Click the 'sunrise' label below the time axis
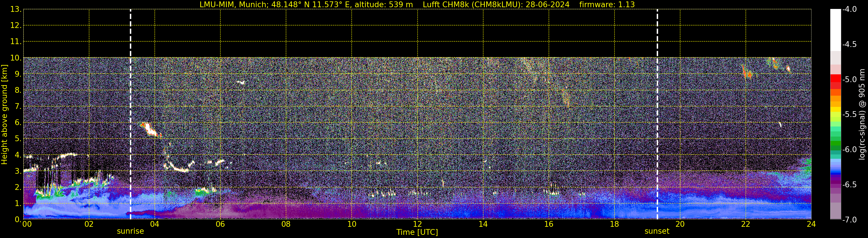The image size is (868, 238). (x=130, y=231)
